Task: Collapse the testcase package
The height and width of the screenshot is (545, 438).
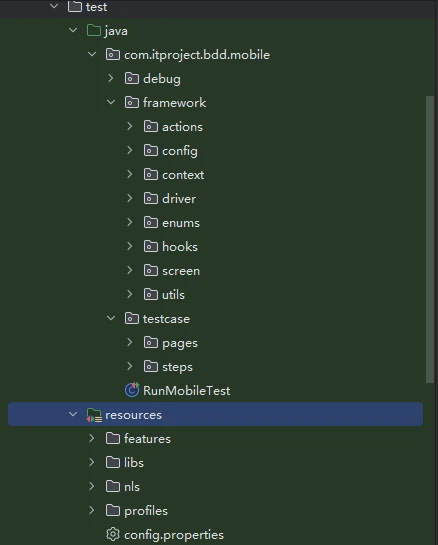Action: (x=111, y=318)
